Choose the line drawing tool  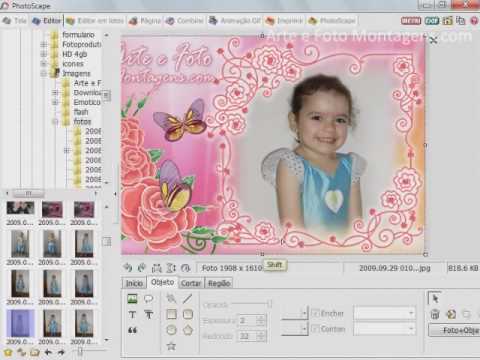pos(188,299)
